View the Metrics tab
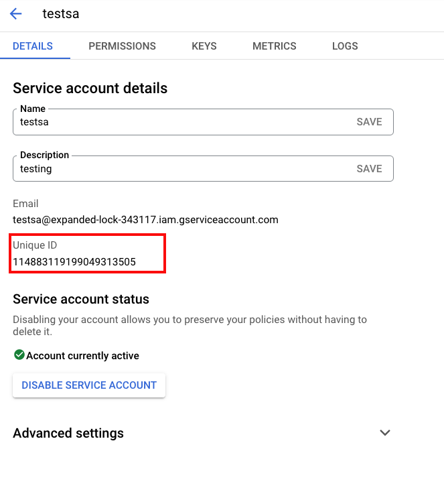This screenshot has height=504, width=444. 274,46
